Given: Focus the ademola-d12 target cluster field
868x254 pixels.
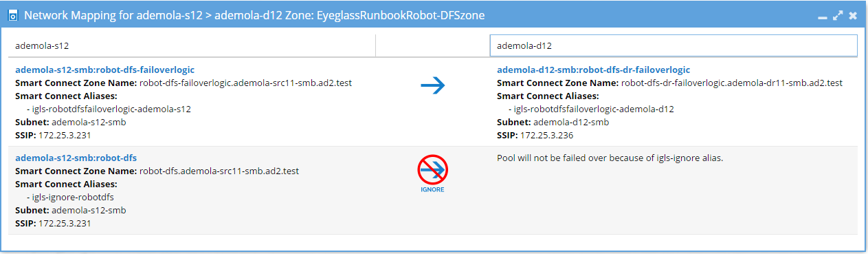Looking at the screenshot, I should (674, 46).
